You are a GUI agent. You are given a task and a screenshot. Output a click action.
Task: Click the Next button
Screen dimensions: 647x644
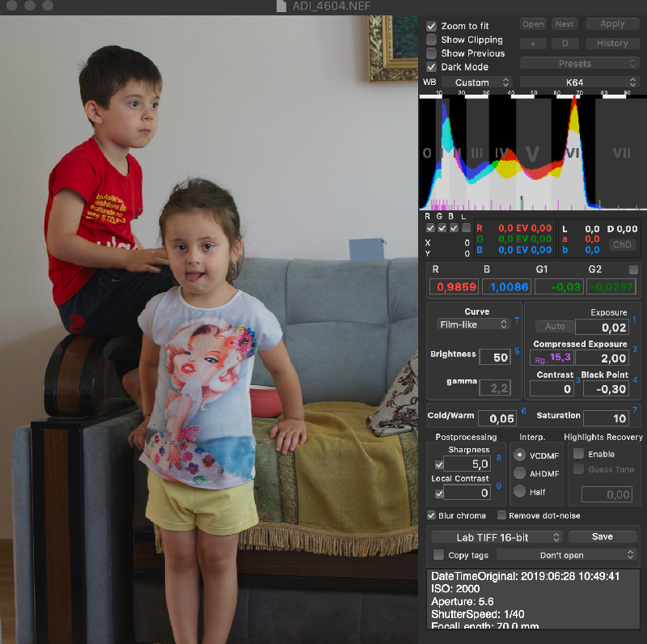coord(565,24)
